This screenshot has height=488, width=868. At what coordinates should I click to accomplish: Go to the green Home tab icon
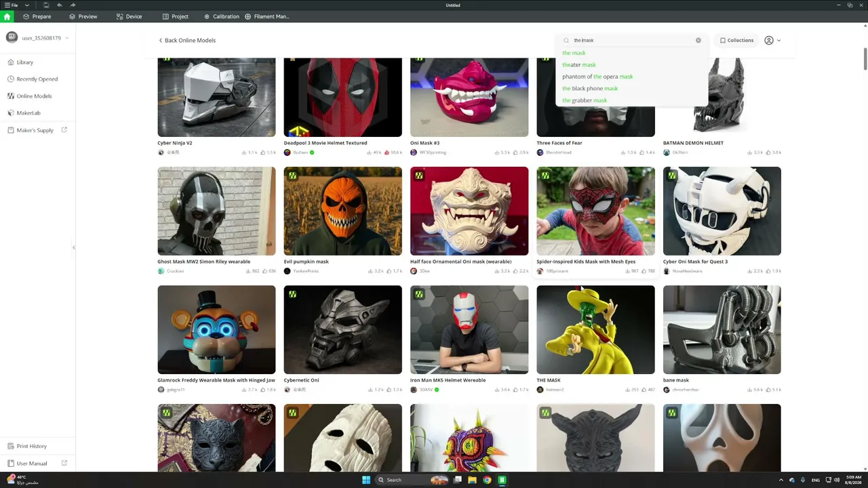[x=7, y=16]
